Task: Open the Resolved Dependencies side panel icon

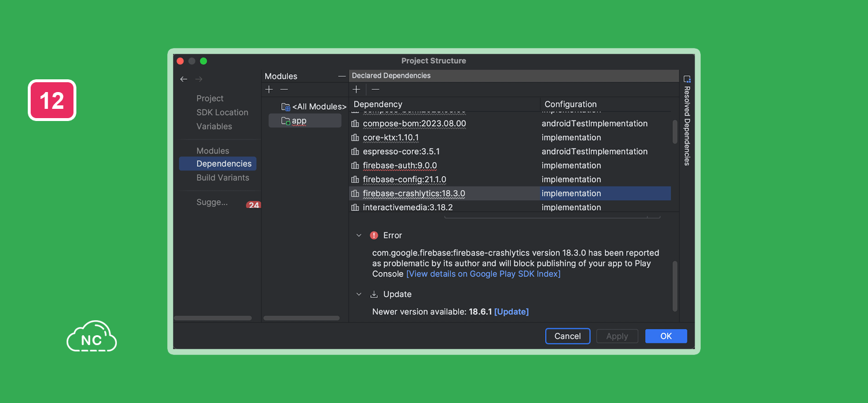Action: [x=687, y=79]
